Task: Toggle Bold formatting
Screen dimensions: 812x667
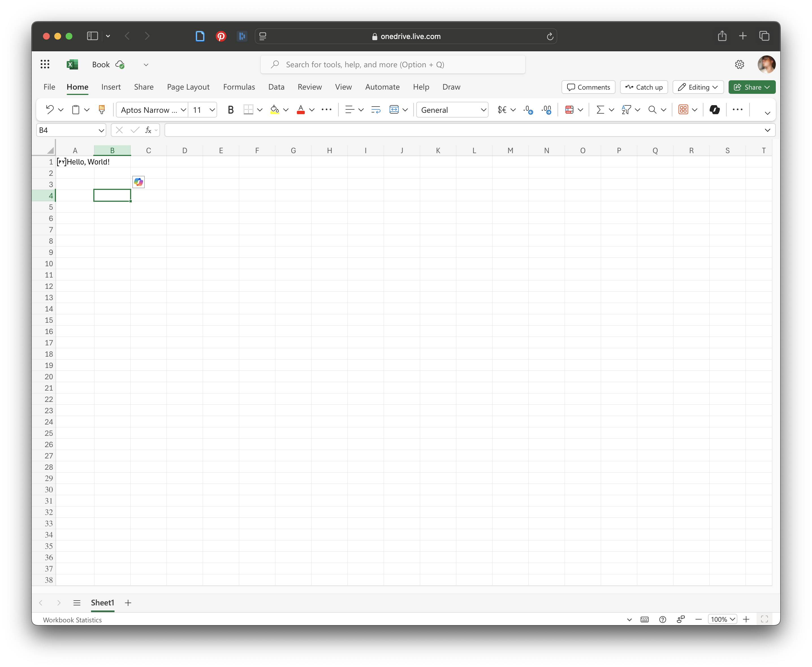Action: coord(231,110)
